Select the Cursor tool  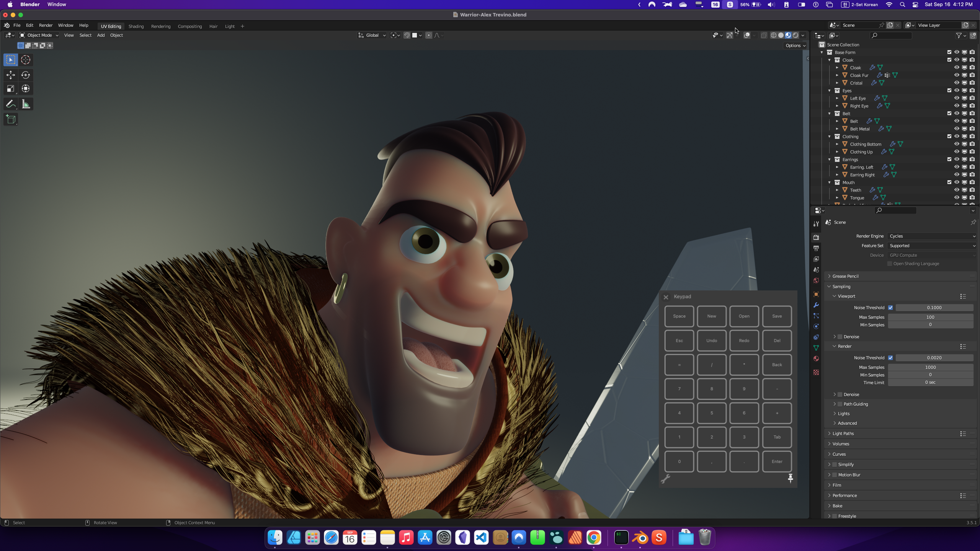(26, 60)
